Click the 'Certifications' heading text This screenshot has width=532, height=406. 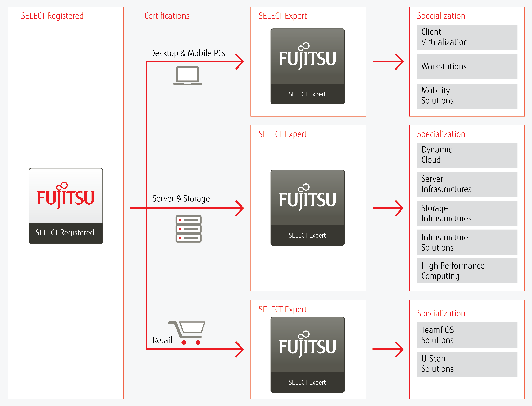pos(167,16)
